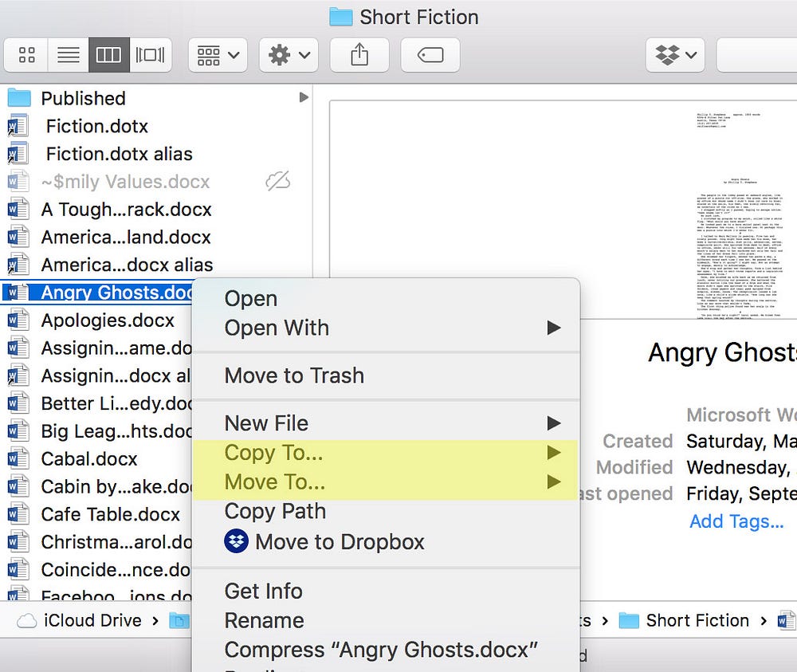Select Cabin by...ake.docx file
The width and height of the screenshot is (797, 672).
(97, 486)
